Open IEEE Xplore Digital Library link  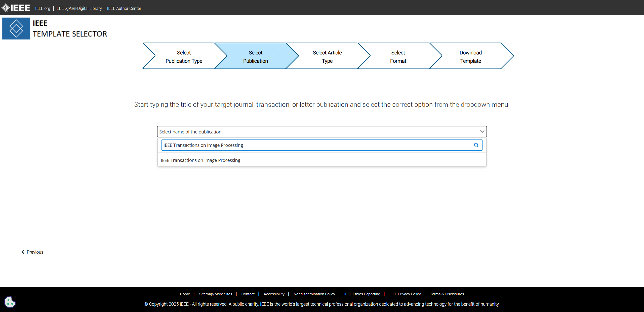coord(78,8)
